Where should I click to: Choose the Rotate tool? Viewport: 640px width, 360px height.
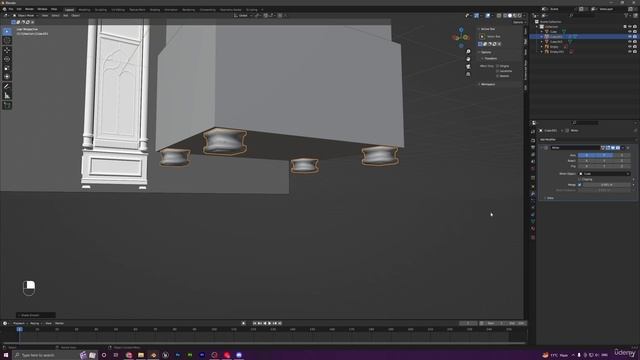click(7, 59)
